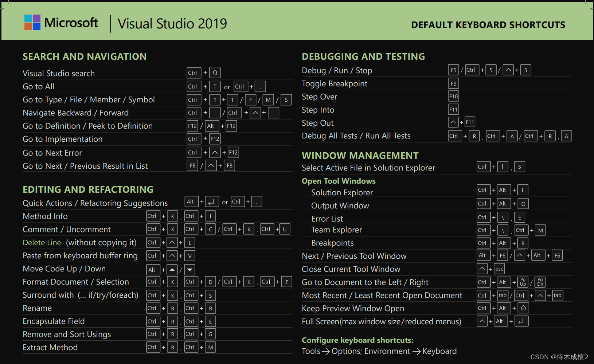Click 'Most Recent / Least Recent Open Document'

coord(382,295)
